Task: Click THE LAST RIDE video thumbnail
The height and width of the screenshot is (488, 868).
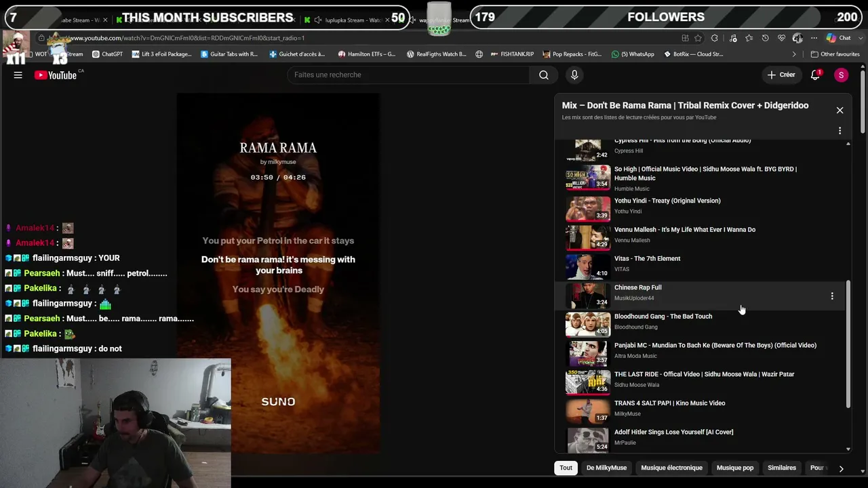Action: click(x=588, y=381)
